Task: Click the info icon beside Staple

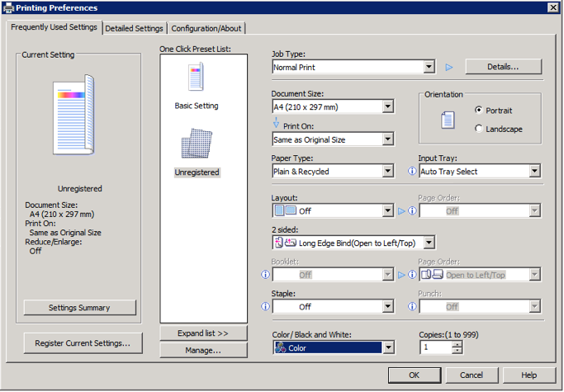Action: click(x=265, y=306)
